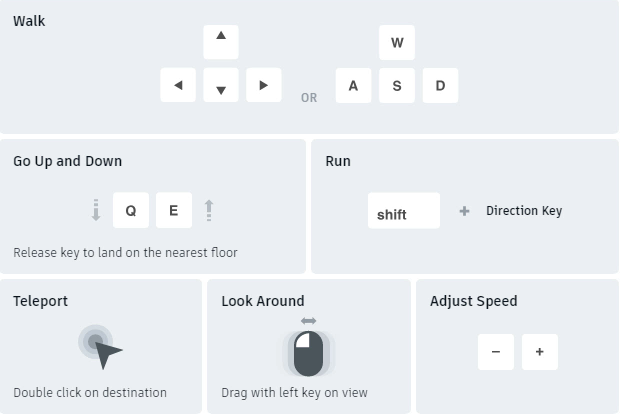Click the Q key to go down
Image resolution: width=620 pixels, height=416 pixels.
(x=131, y=211)
